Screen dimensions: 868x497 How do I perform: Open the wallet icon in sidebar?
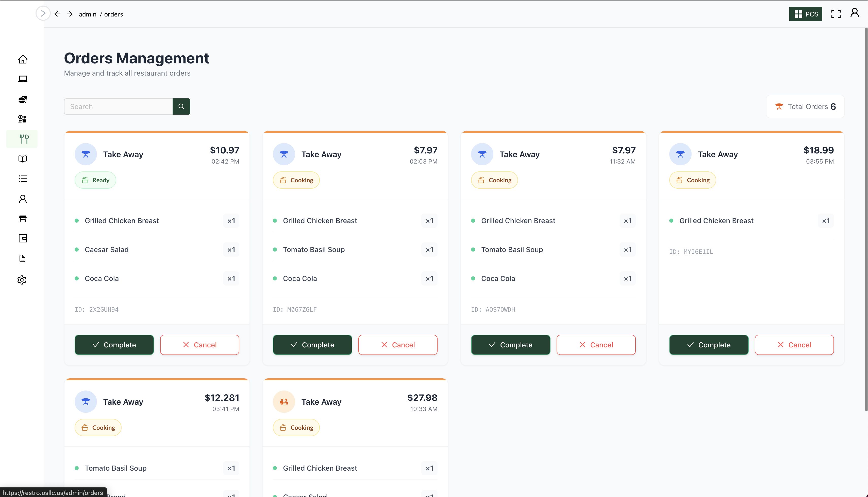23,238
